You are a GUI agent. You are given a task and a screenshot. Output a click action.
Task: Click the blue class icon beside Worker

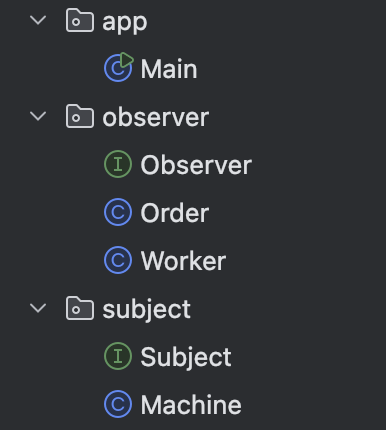(118, 260)
